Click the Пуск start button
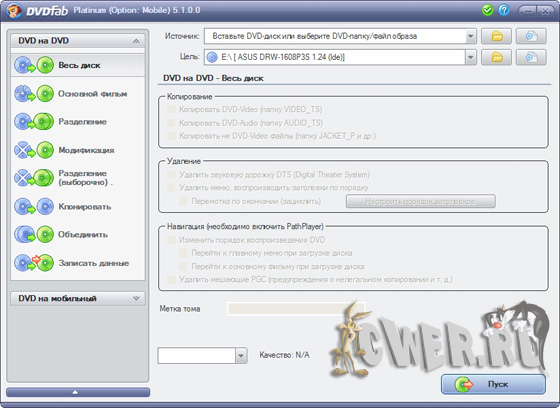This screenshot has width=560, height=408. coord(494,384)
